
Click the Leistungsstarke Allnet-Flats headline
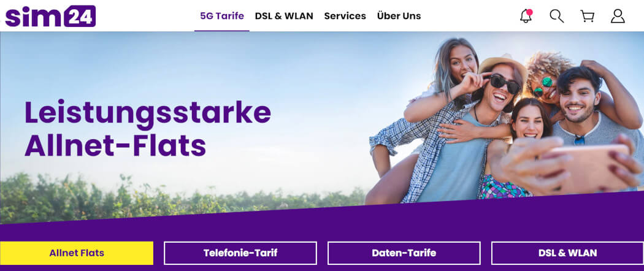(x=148, y=129)
